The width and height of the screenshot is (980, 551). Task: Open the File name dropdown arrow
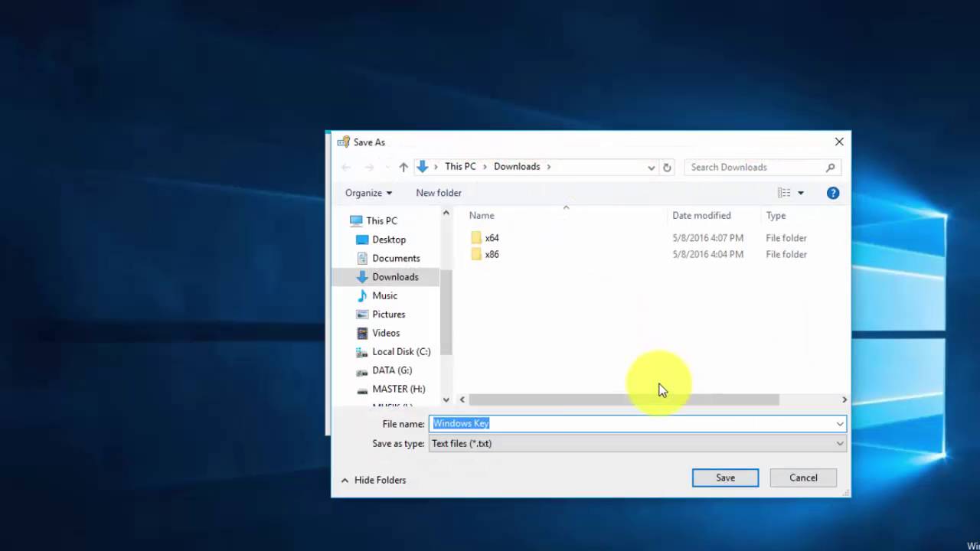840,423
